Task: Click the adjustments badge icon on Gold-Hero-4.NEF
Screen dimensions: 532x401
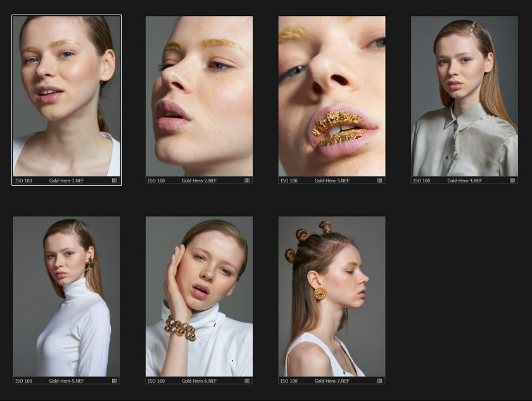Action: point(512,181)
